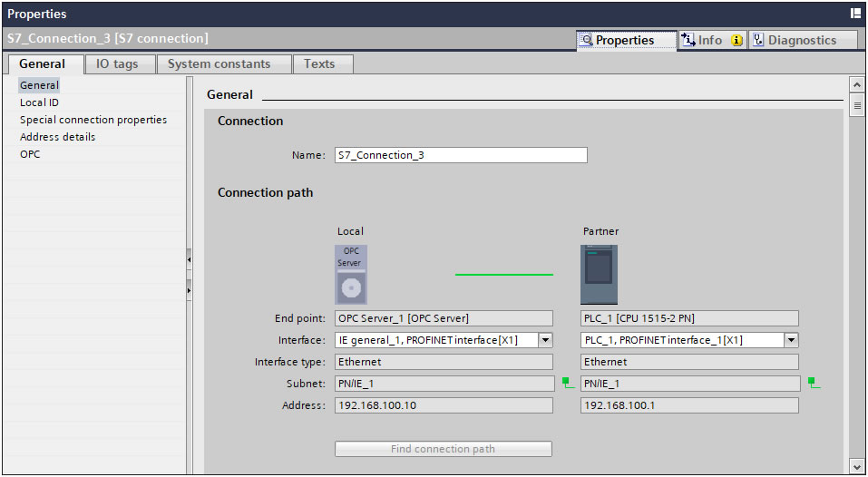Screen dimensions: 868x477
Task: Switch to the Properties inspector tab
Action: pyautogui.click(x=626, y=41)
